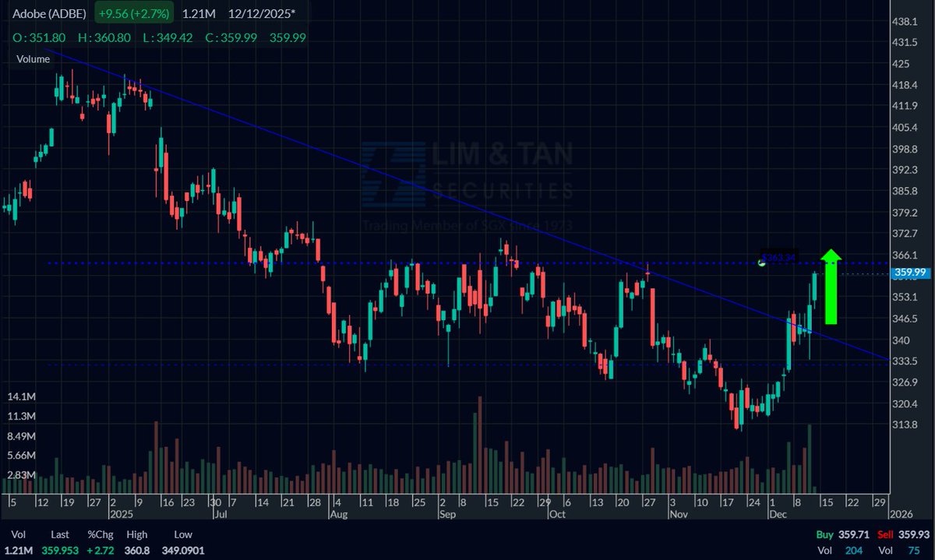Click the Oct label on time axis
Screen dimensions: 935x560
pyautogui.click(x=556, y=515)
